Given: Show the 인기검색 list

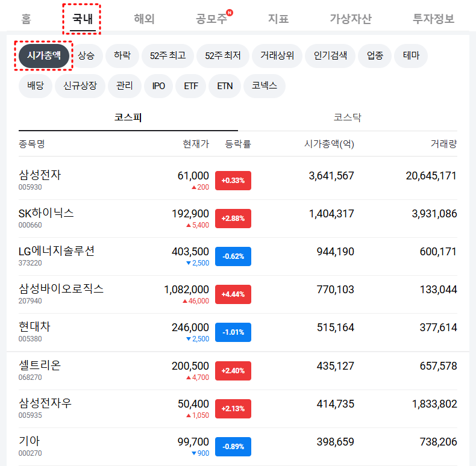Looking at the screenshot, I should (x=330, y=55).
